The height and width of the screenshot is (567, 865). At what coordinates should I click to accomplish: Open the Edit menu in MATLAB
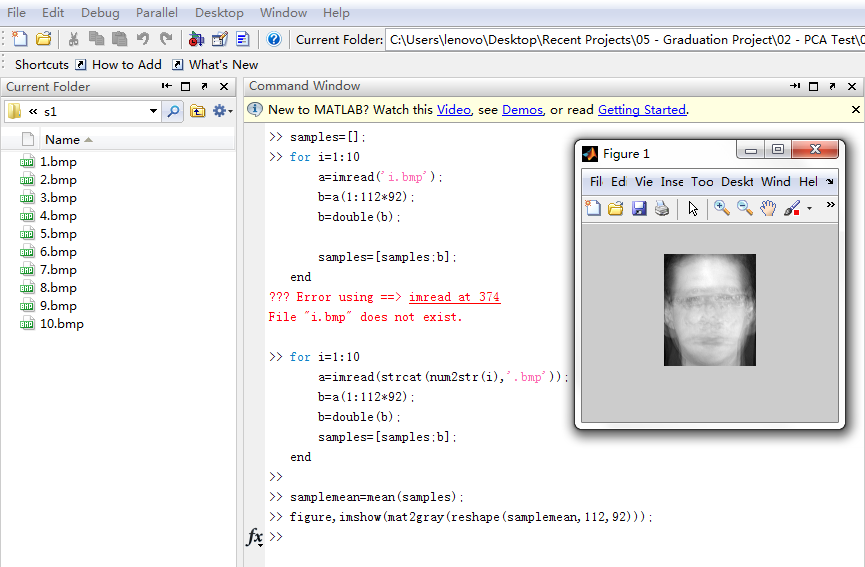pyautogui.click(x=53, y=12)
